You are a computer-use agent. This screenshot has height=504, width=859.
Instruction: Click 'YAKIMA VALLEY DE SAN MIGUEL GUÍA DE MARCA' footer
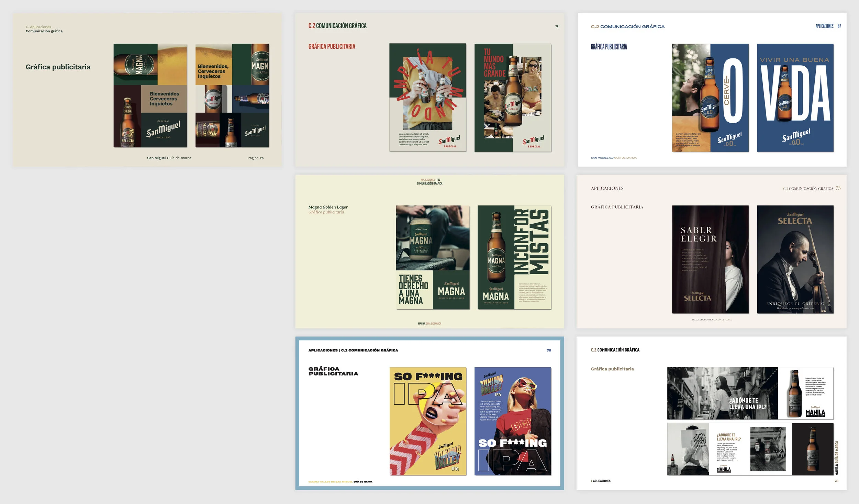tap(340, 482)
